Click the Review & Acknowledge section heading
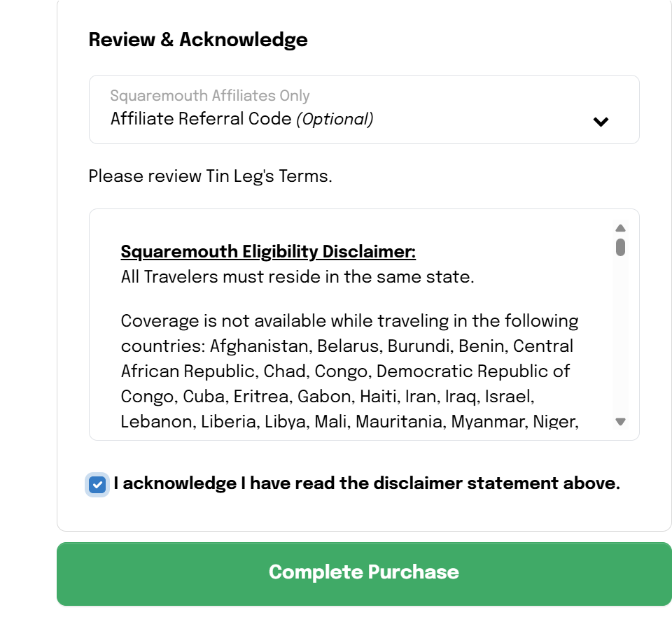This screenshot has height=624, width=672. tap(198, 40)
